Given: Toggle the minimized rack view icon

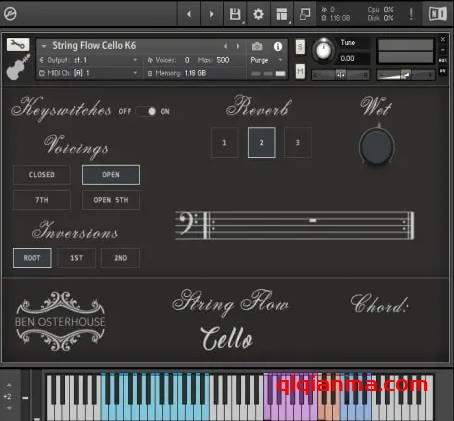Looking at the screenshot, I should 305,14.
